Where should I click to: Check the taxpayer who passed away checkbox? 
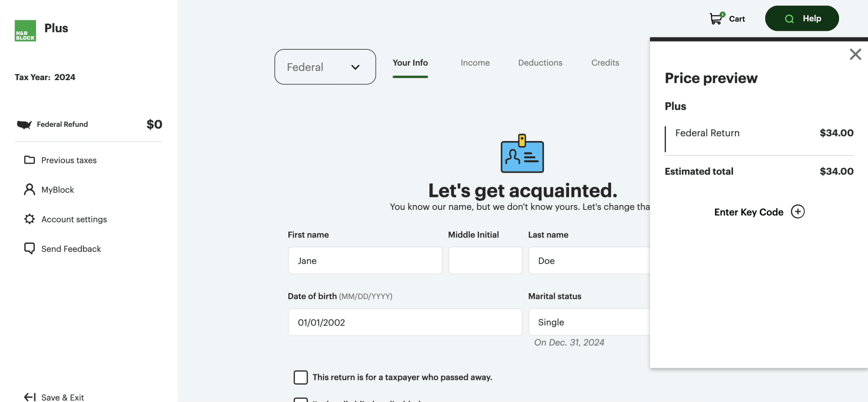click(300, 377)
